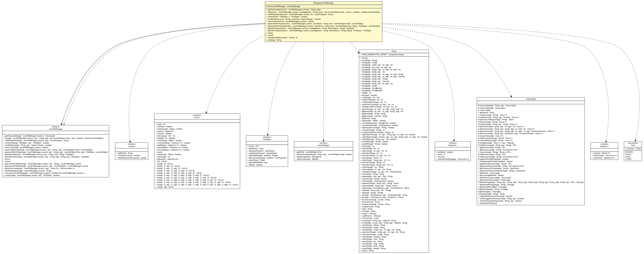Click the String class title
This screenshot has height=254, width=644.
(x=394, y=51)
